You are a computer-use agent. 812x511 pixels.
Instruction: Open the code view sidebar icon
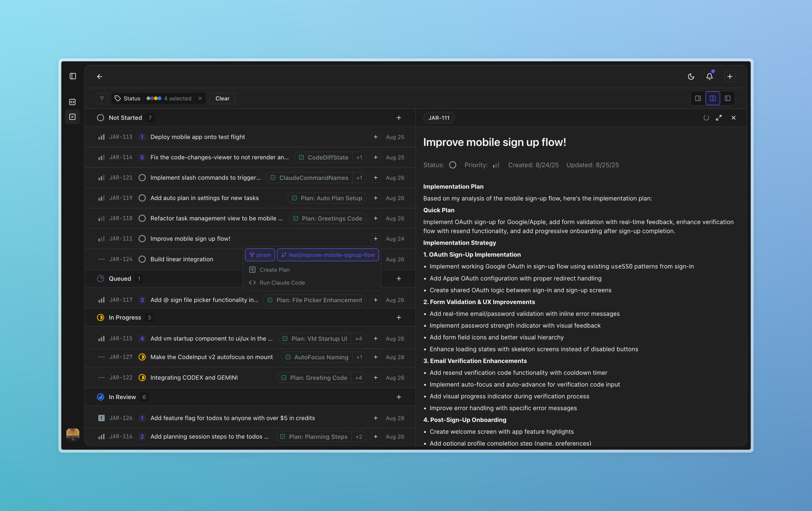73,102
